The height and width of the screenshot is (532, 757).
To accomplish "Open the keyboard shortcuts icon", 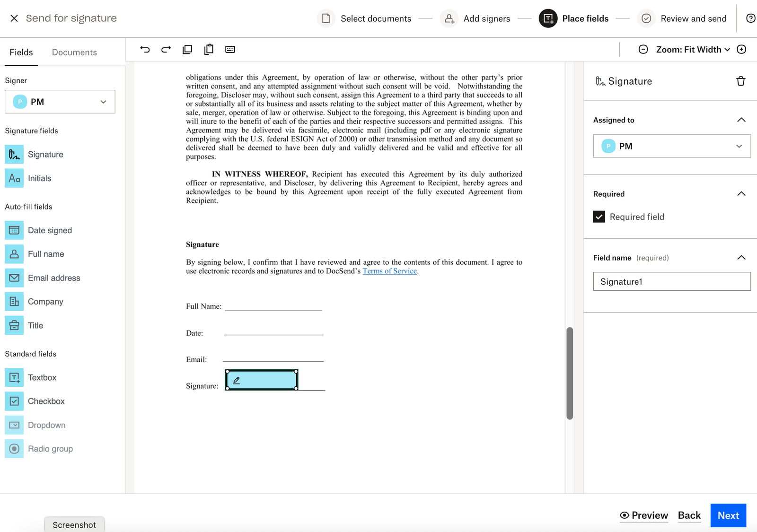I will click(x=230, y=49).
